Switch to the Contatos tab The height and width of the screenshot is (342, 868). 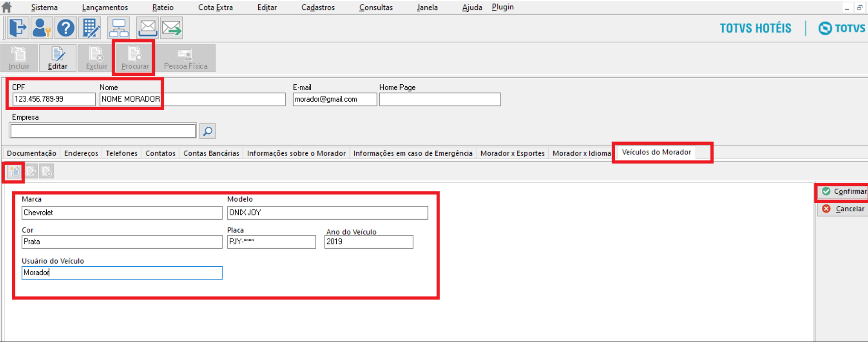160,153
